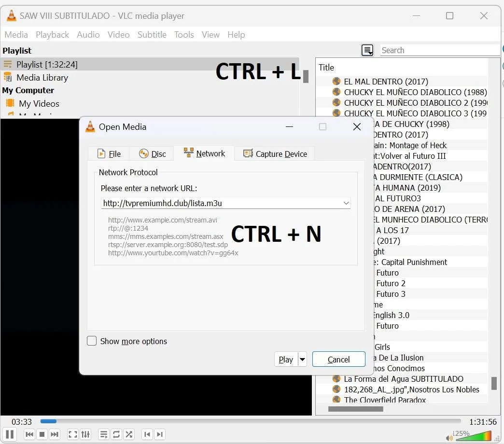This screenshot has height=444, width=504.
Task: Open the Tools menu
Action: tap(184, 34)
